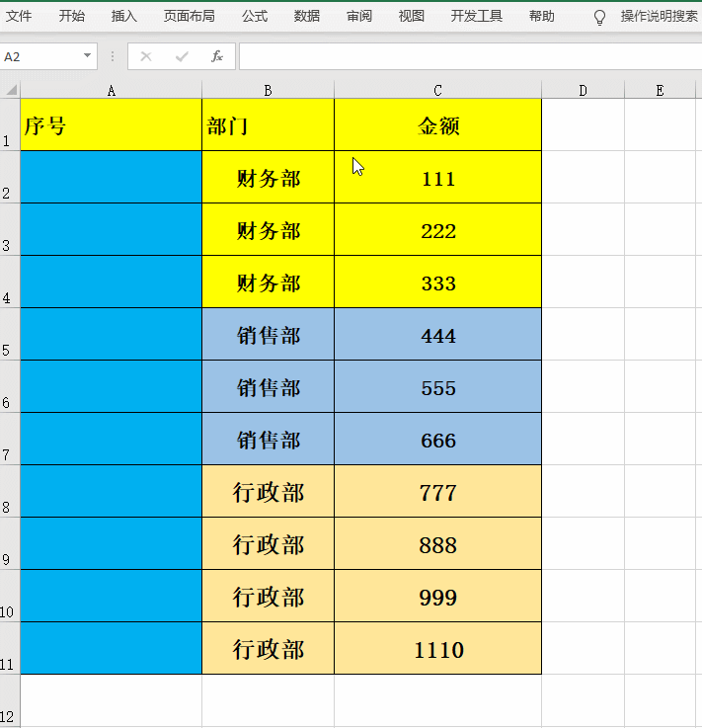Click the cell containing 444
Screen dimensions: 702x728
pyautogui.click(x=438, y=334)
